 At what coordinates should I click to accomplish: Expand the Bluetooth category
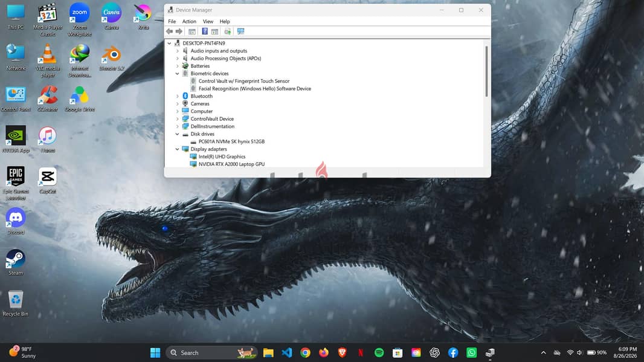click(178, 96)
